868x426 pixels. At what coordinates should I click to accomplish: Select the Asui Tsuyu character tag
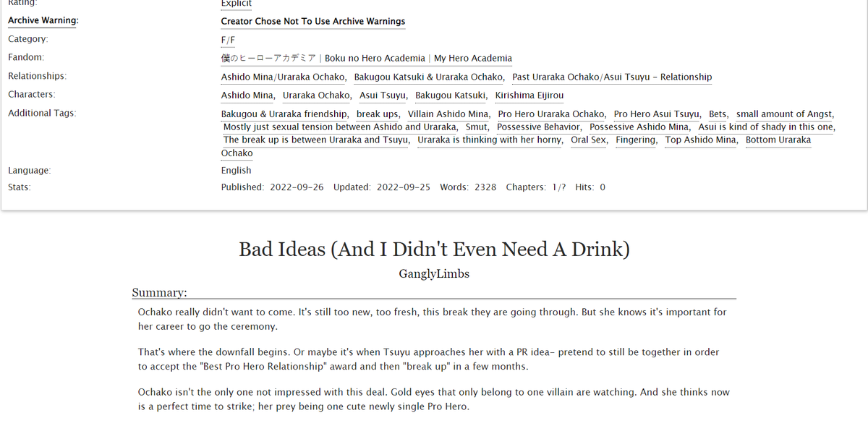pyautogui.click(x=383, y=95)
